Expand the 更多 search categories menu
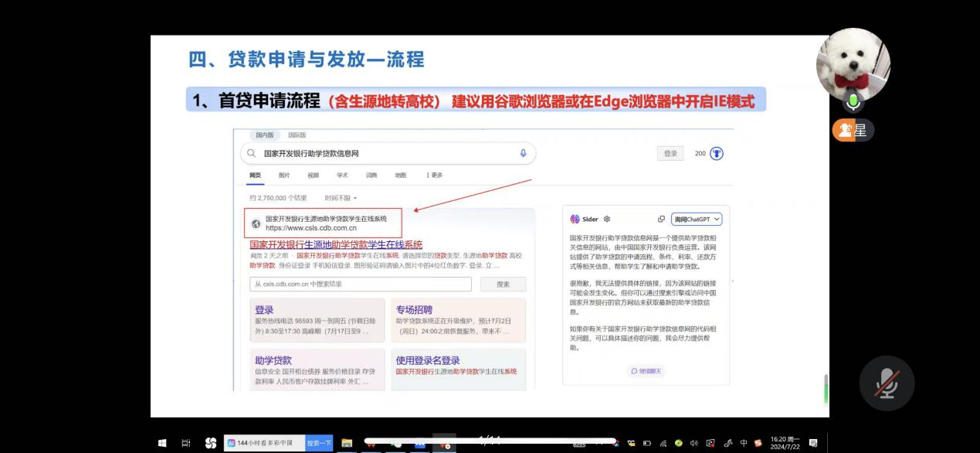This screenshot has width=980, height=453. (435, 175)
